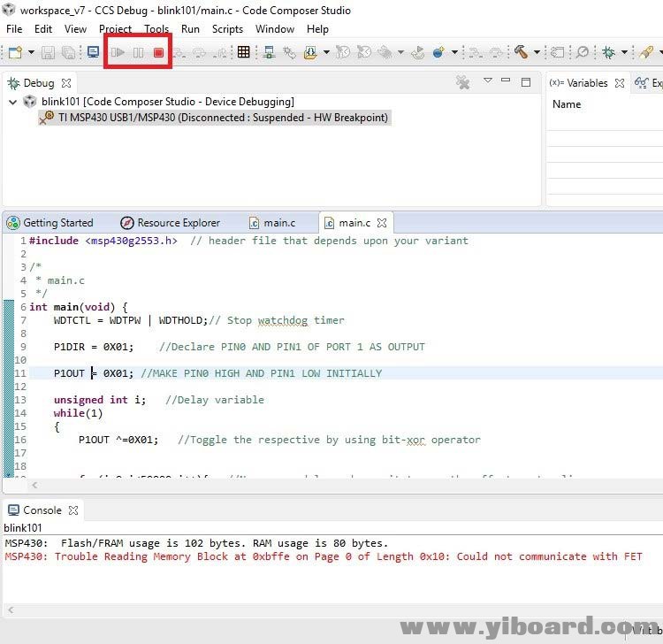Viewport: 663px width, 644px height.
Task: Click the red Terminate debug button
Action: [159, 53]
